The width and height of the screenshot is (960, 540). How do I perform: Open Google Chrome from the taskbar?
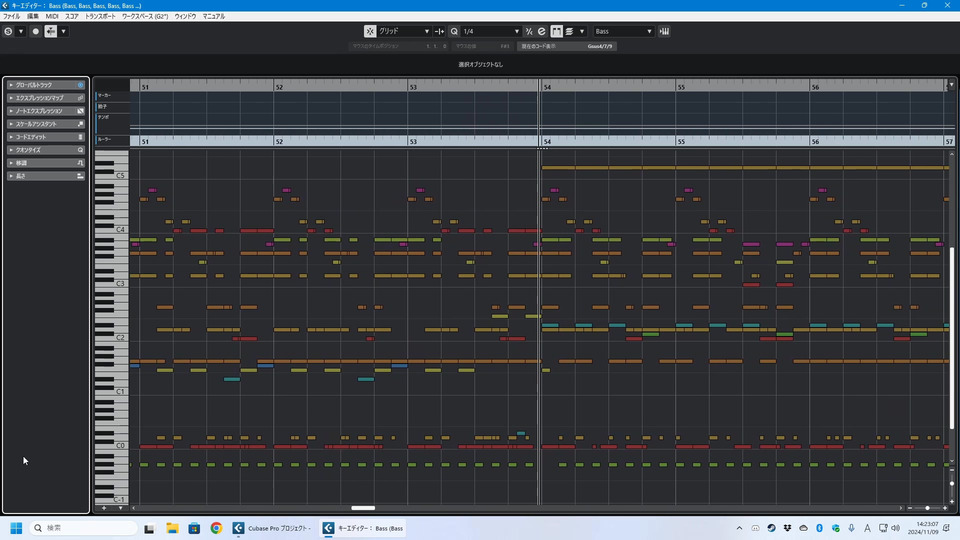coord(216,528)
